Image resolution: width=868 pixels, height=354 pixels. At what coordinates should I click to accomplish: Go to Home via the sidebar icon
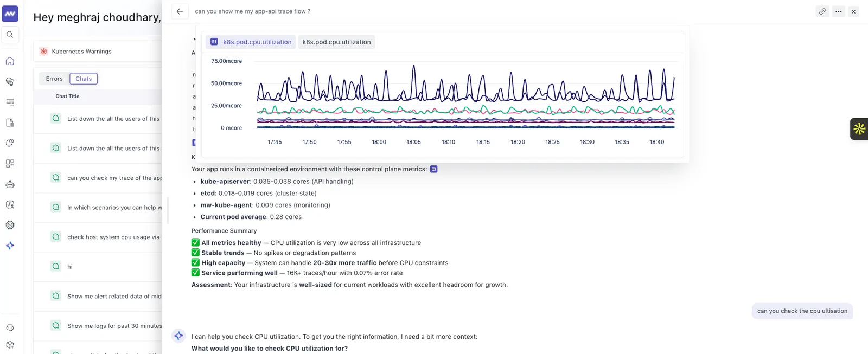coord(10,61)
